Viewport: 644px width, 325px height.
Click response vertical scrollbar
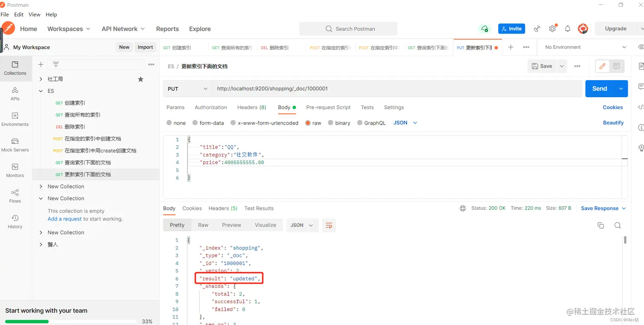[x=625, y=240]
